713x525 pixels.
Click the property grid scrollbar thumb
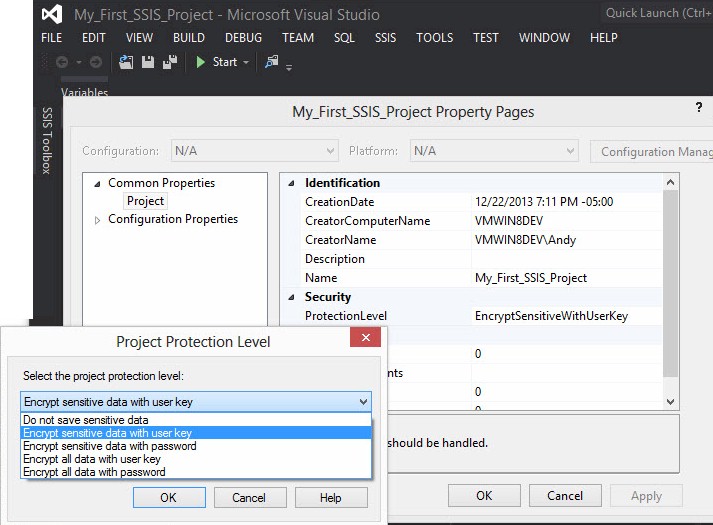(x=670, y=283)
